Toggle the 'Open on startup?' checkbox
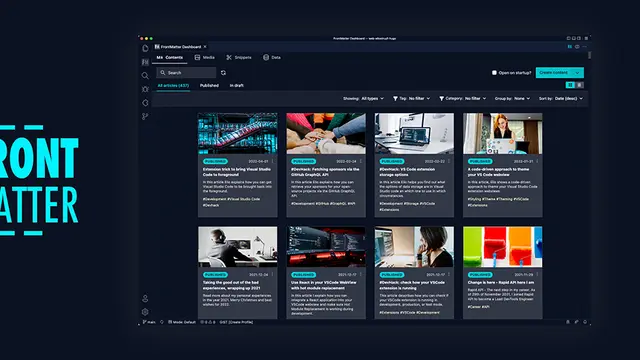 click(x=494, y=73)
